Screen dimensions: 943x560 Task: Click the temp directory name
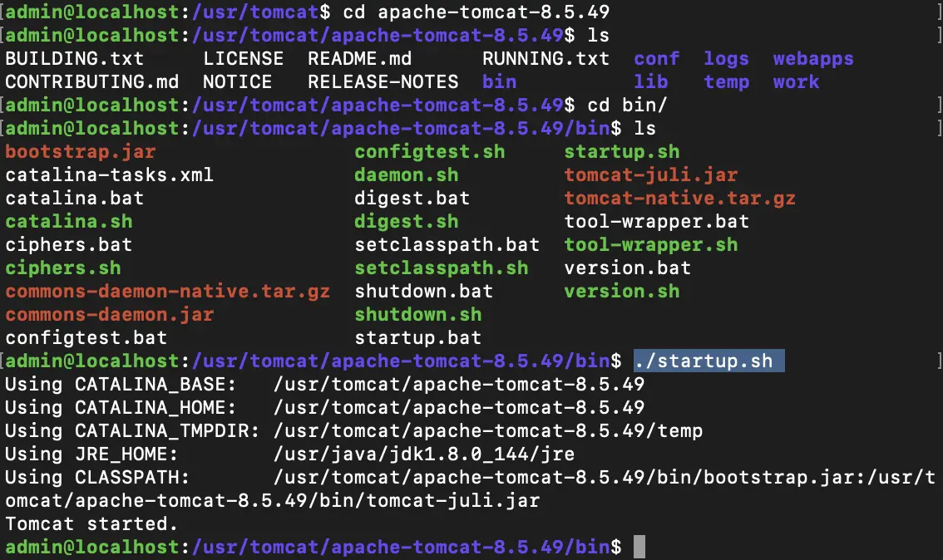[x=727, y=81]
